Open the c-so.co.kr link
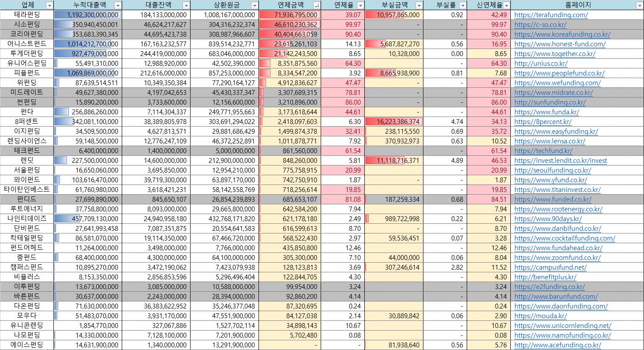The image size is (644, 350). (540, 25)
